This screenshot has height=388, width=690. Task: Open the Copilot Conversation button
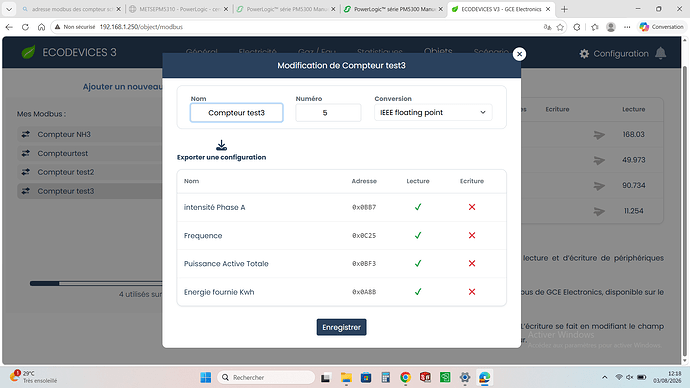[661, 27]
